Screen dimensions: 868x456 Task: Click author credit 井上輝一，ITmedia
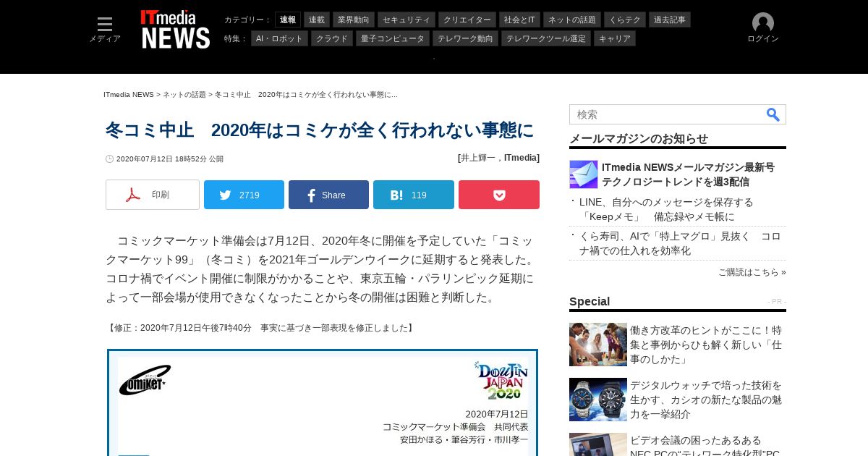coord(498,158)
